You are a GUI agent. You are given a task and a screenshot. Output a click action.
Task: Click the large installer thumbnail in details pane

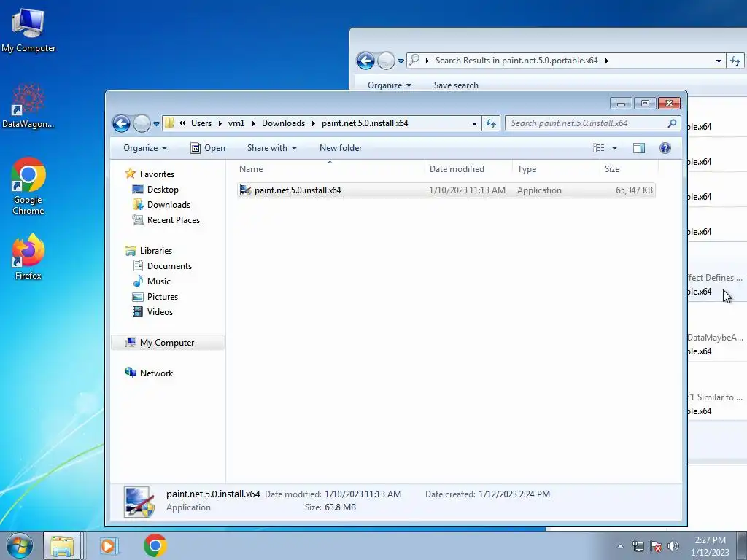(x=139, y=502)
